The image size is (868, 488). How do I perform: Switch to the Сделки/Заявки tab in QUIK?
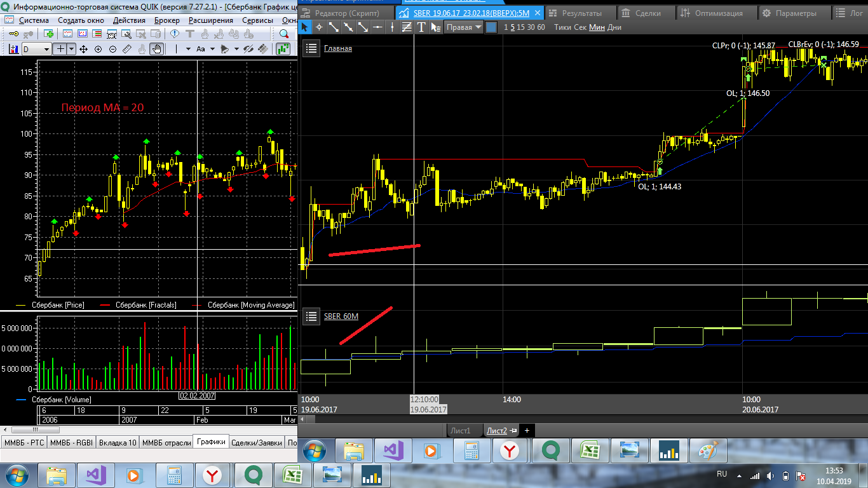257,442
